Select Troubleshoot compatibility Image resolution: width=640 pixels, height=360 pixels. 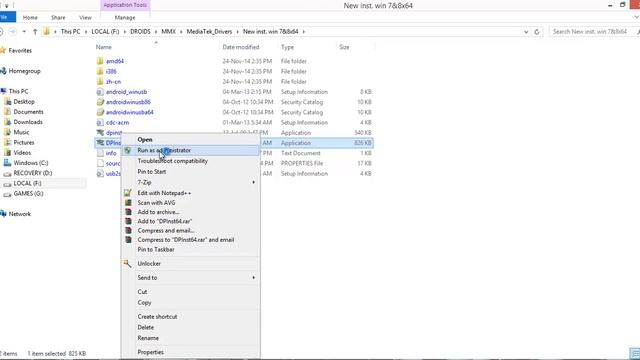point(172,161)
